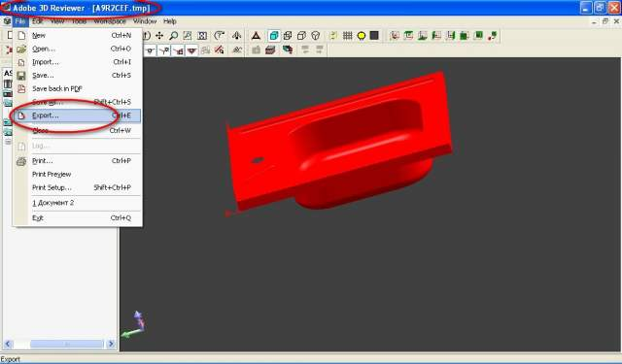Open the Window menu

[145, 21]
